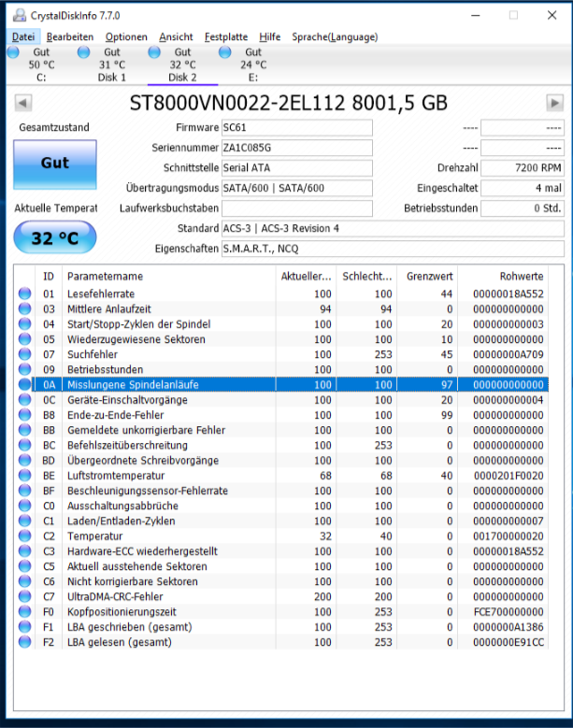Viewport: 573px width, 728px height.
Task: Click the Schlecht... column header
Action: pyautogui.click(x=366, y=277)
